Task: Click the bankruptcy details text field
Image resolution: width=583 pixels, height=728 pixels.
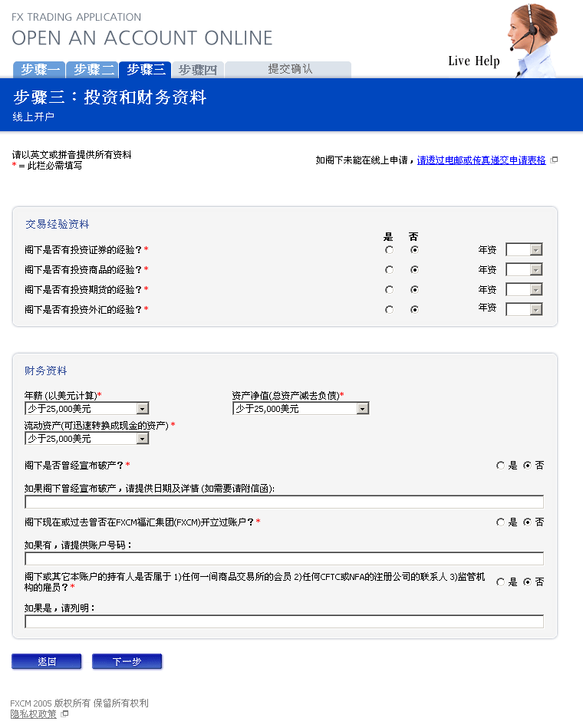Action: [284, 502]
